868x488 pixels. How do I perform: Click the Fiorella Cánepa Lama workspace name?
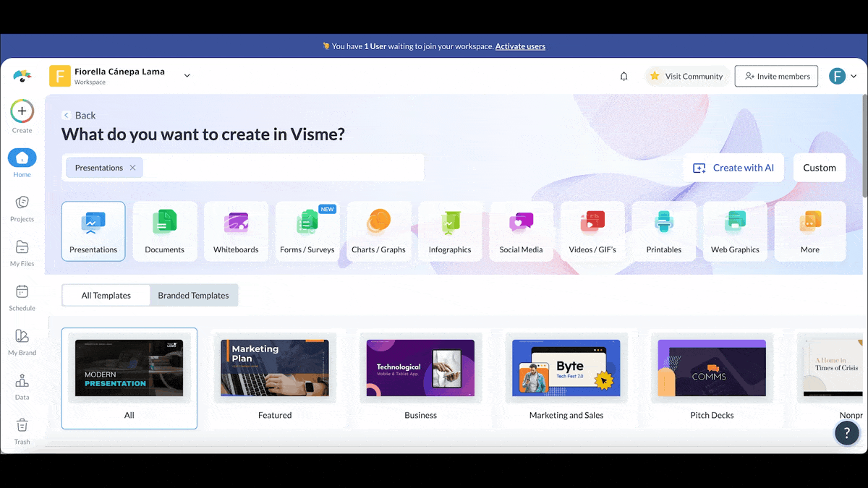tap(119, 72)
